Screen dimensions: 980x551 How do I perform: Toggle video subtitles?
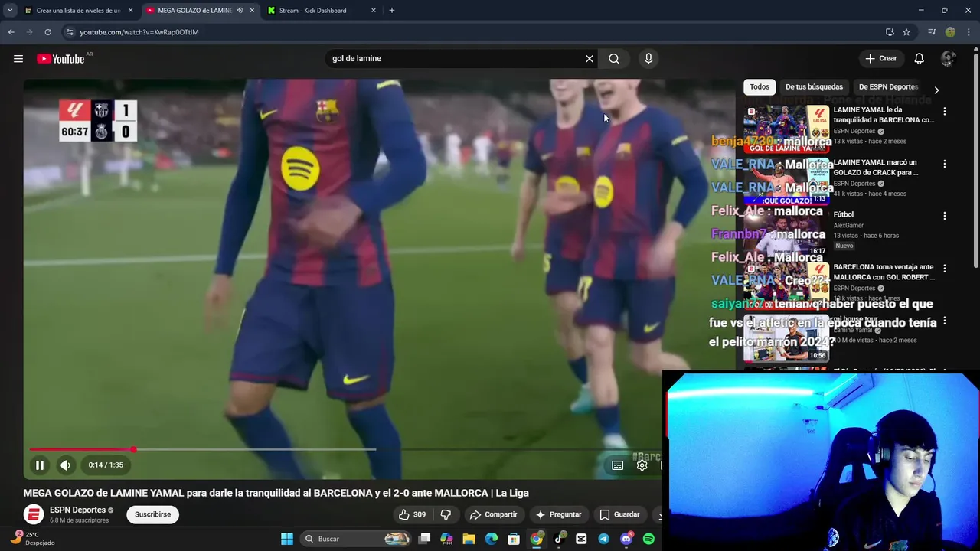(x=618, y=465)
